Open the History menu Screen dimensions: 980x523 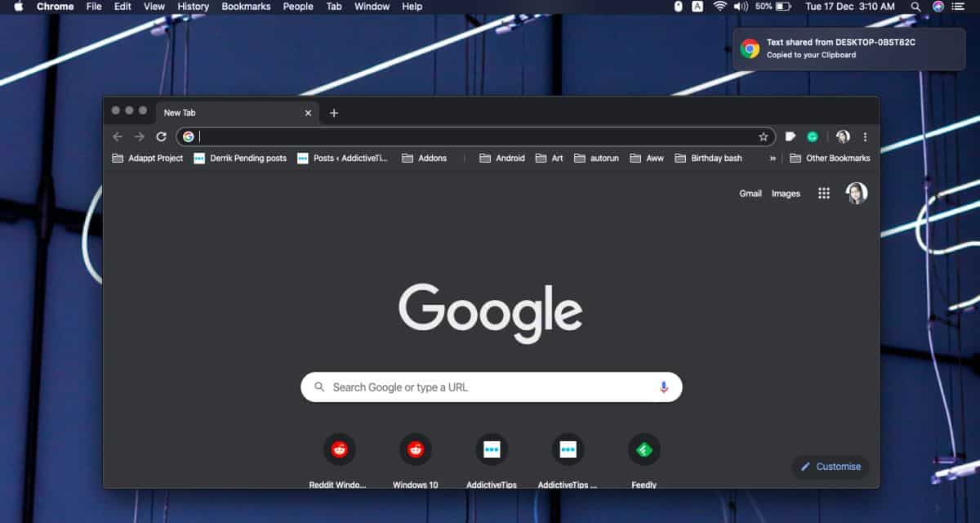coord(194,7)
